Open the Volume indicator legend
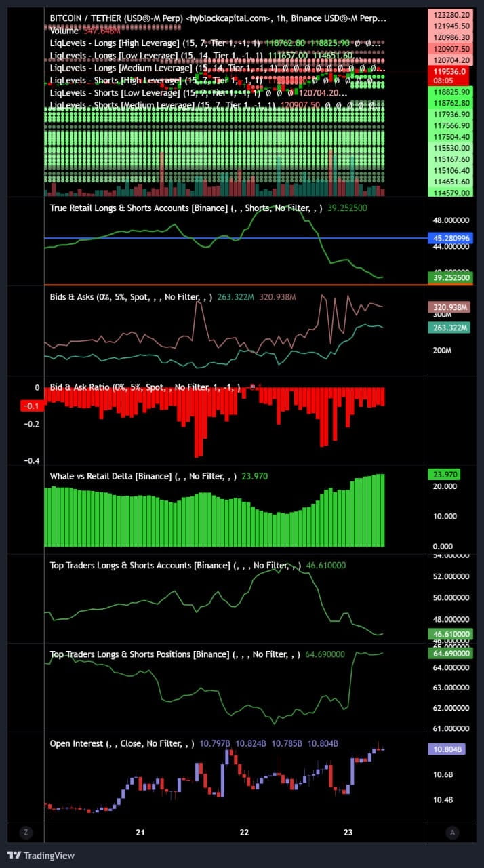 (64, 31)
